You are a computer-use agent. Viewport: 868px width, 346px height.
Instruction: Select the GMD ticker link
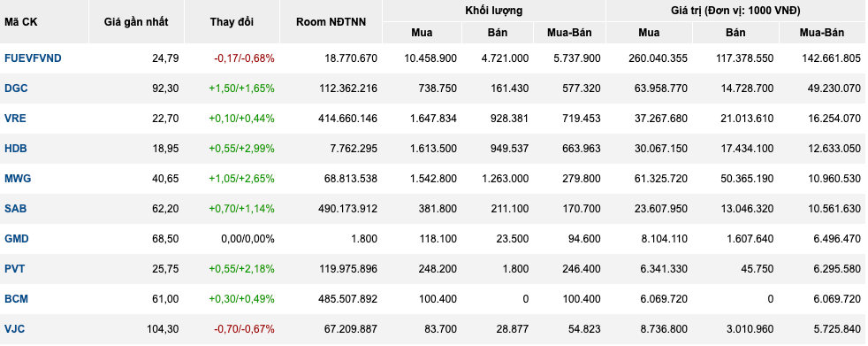coord(17,238)
